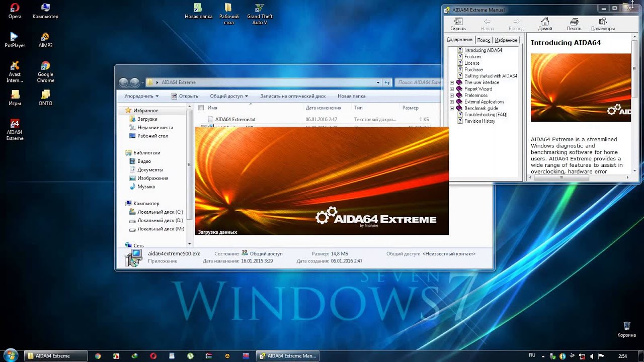This screenshot has height=362, width=644.
Task: Open the Features help topic
Action: pyautogui.click(x=472, y=57)
